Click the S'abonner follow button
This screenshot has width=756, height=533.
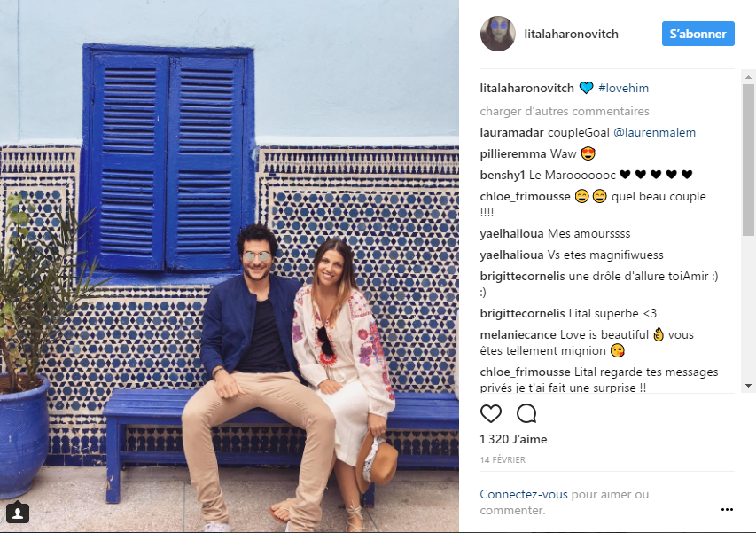698,34
